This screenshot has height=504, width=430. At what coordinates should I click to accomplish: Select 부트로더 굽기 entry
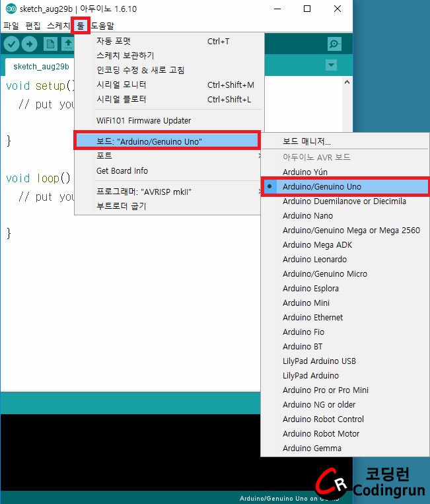coord(167,206)
